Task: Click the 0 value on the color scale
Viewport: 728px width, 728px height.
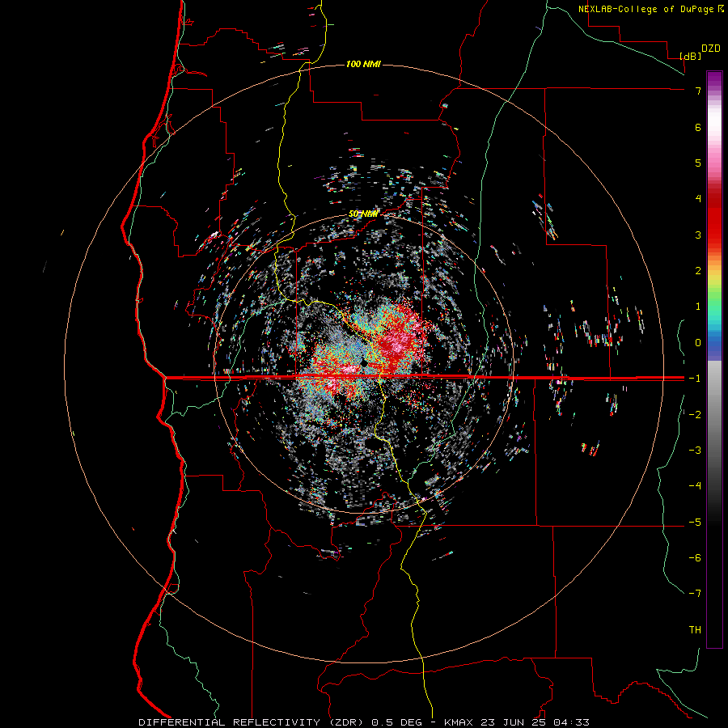Action: (x=698, y=343)
